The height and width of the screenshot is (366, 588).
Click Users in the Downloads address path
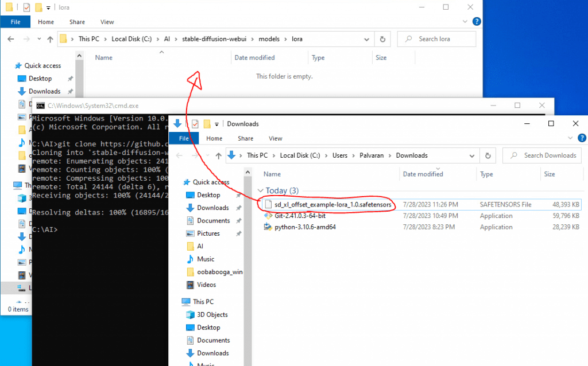click(340, 155)
